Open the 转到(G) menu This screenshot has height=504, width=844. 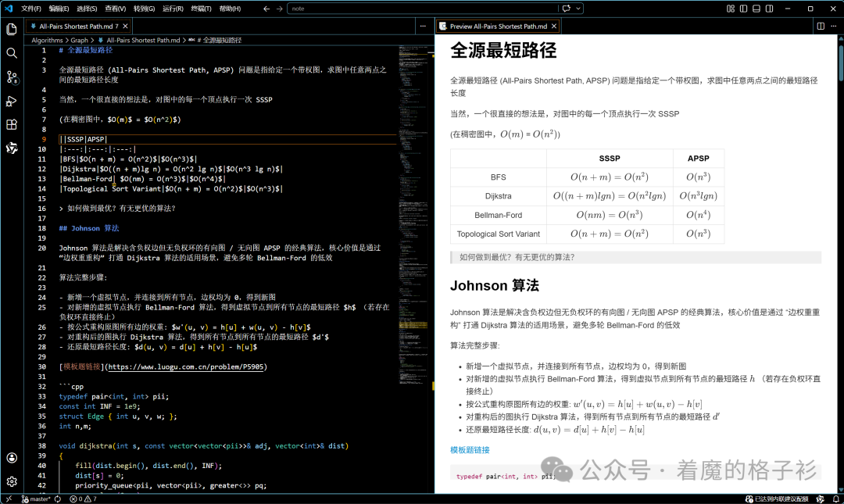(x=144, y=9)
